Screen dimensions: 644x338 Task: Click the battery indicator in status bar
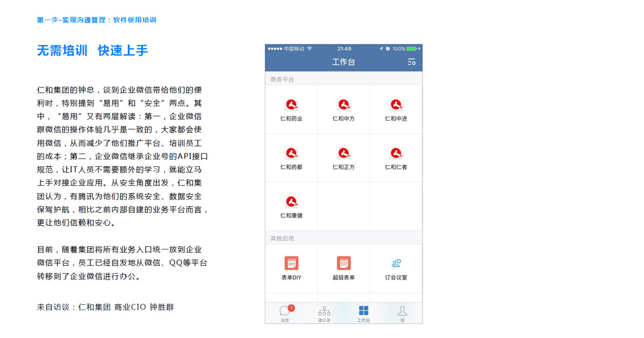coord(412,48)
